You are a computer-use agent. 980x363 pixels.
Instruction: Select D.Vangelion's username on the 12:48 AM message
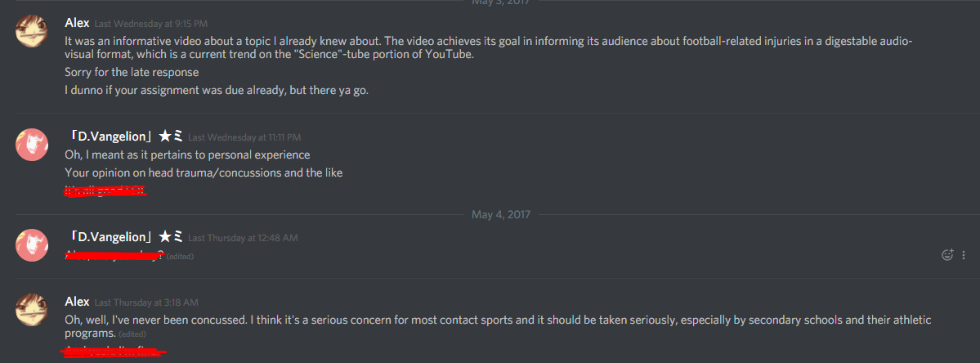(x=123, y=237)
